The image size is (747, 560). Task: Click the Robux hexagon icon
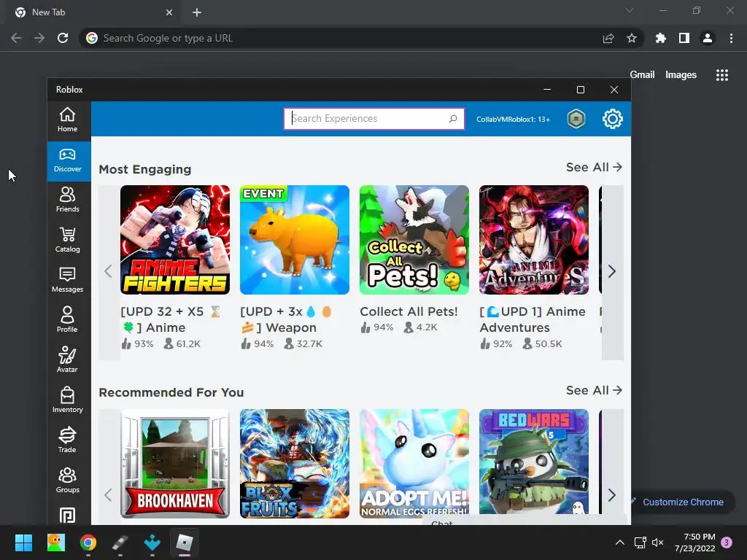576,119
